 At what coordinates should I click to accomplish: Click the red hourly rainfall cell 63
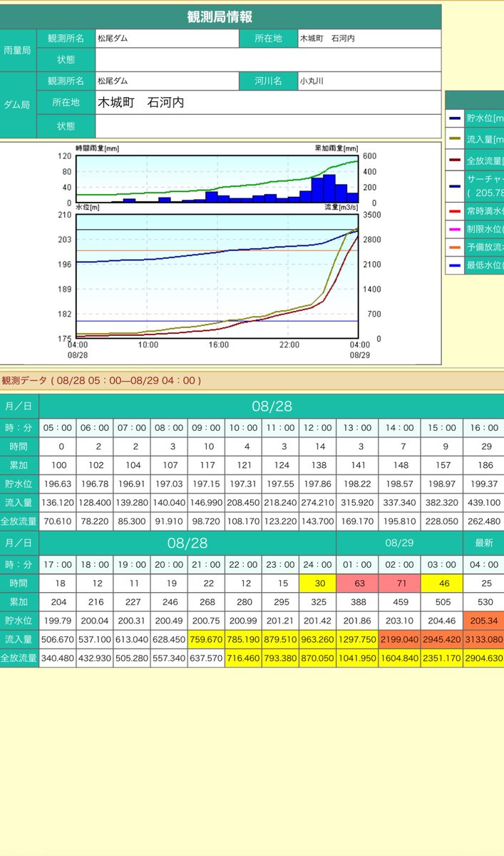point(357,582)
